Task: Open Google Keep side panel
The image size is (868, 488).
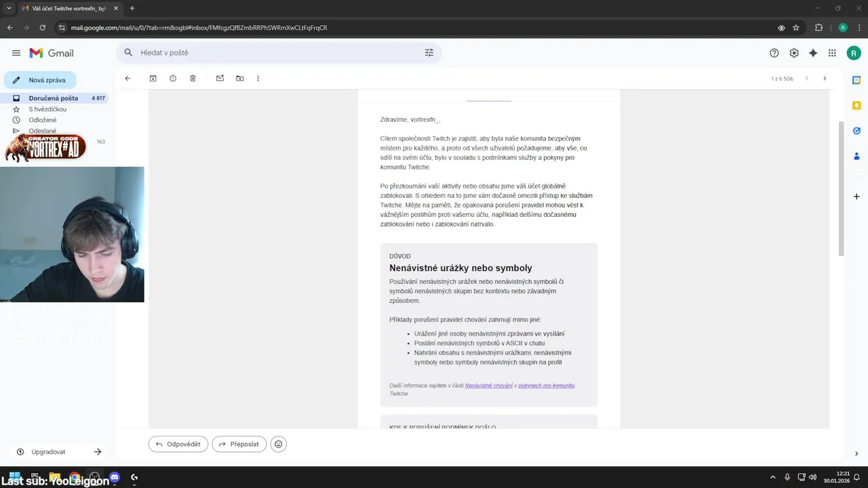Action: (856, 105)
